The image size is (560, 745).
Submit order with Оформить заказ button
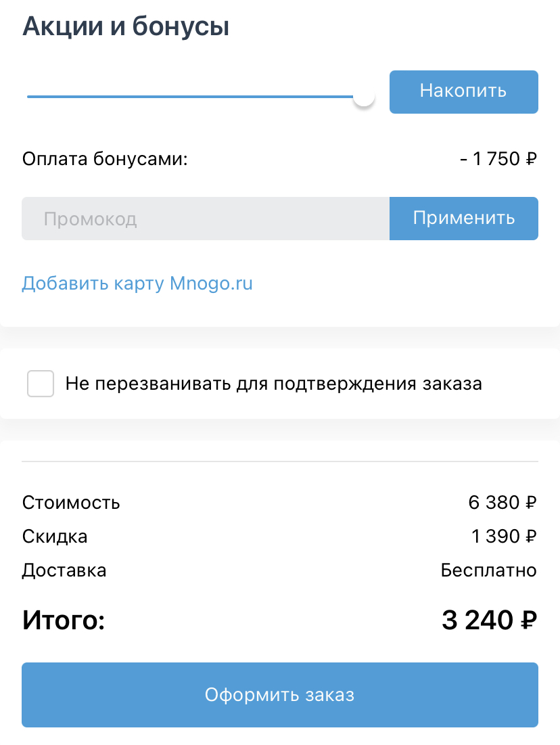[280, 695]
